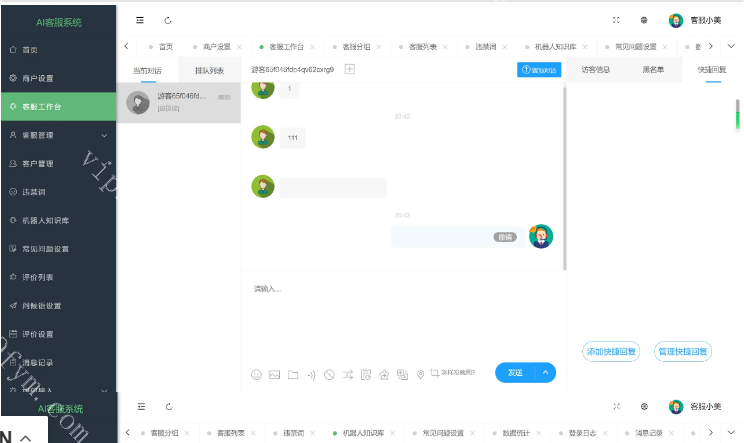Open send options arrow beside 发送

[x=546, y=373]
